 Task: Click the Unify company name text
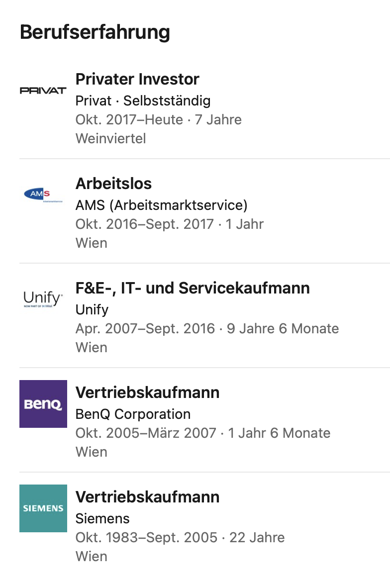pos(92,310)
